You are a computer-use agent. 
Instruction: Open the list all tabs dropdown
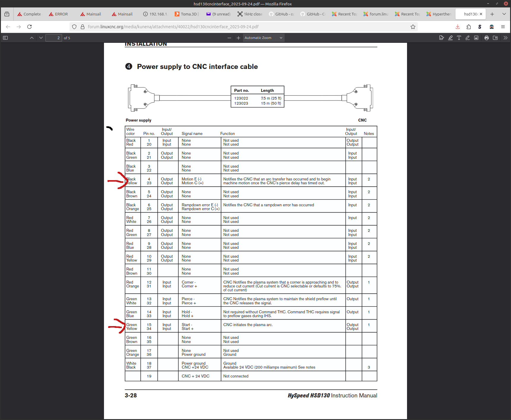pyautogui.click(x=504, y=14)
